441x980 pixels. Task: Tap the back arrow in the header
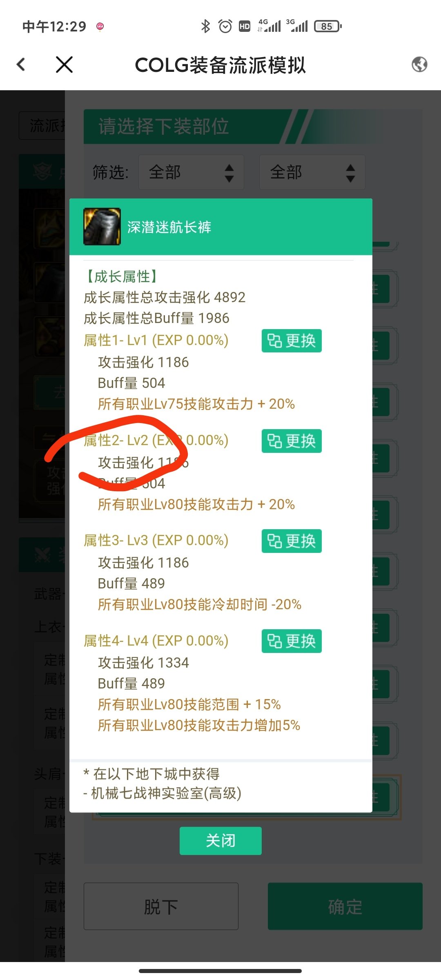point(21,65)
